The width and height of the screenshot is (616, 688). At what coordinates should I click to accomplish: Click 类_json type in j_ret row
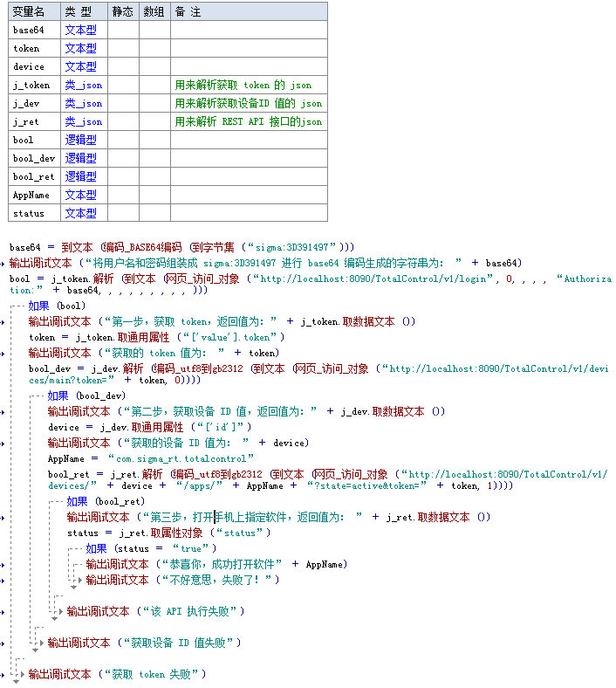tap(84, 122)
